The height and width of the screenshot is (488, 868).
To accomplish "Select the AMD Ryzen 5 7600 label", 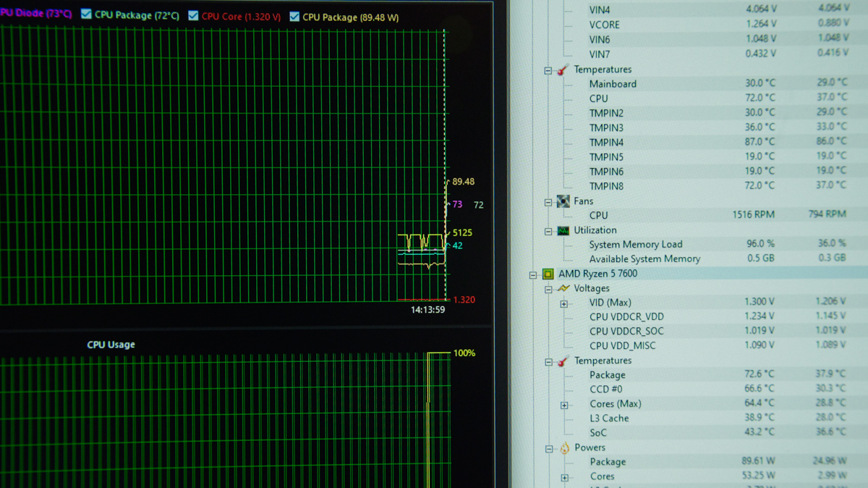I will (597, 274).
